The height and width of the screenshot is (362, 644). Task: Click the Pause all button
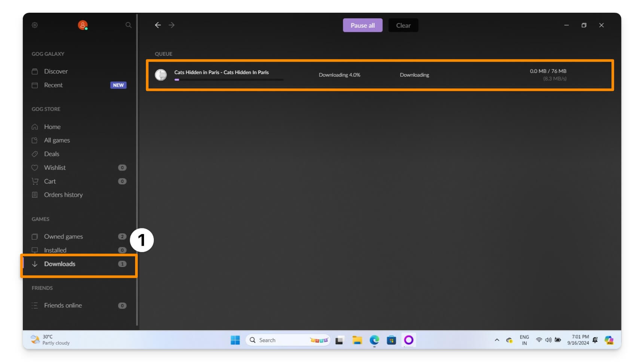tap(362, 25)
